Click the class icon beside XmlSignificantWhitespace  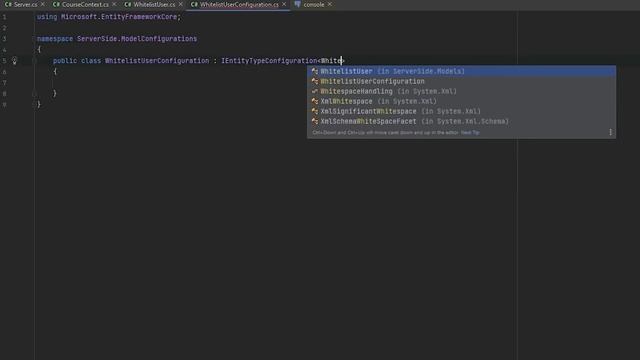[x=315, y=111]
